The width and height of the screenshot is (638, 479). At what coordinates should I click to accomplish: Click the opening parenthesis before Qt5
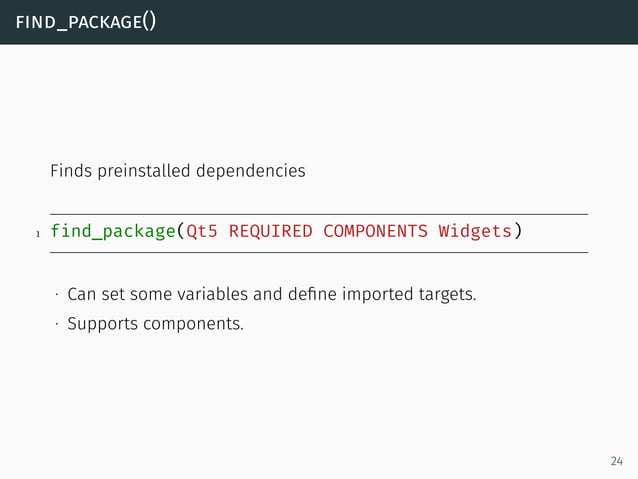click(x=180, y=232)
